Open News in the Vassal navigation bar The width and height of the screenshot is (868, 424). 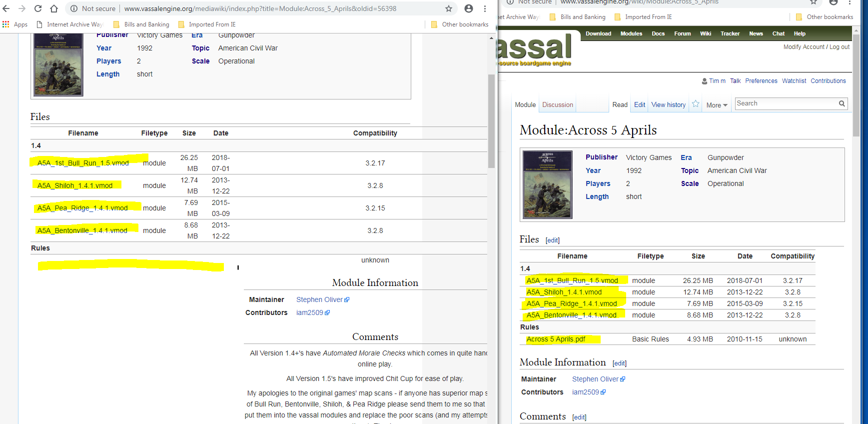point(756,33)
